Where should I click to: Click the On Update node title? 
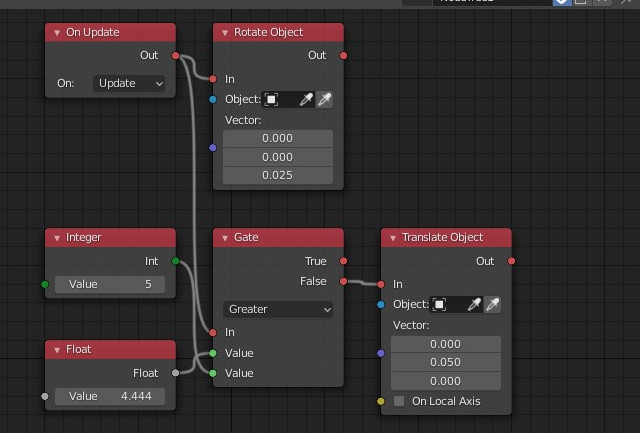[93, 33]
